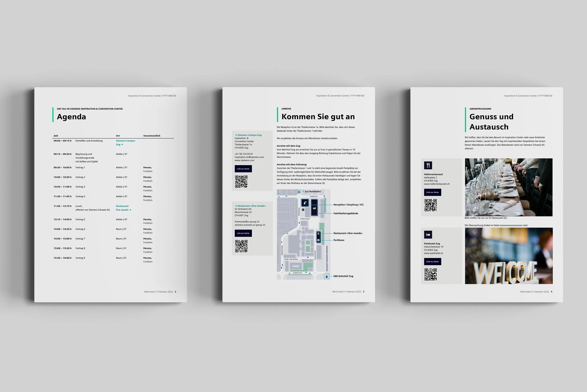
Task: Click the fork-and-knife icon on the campus map
Action: coord(318,234)
